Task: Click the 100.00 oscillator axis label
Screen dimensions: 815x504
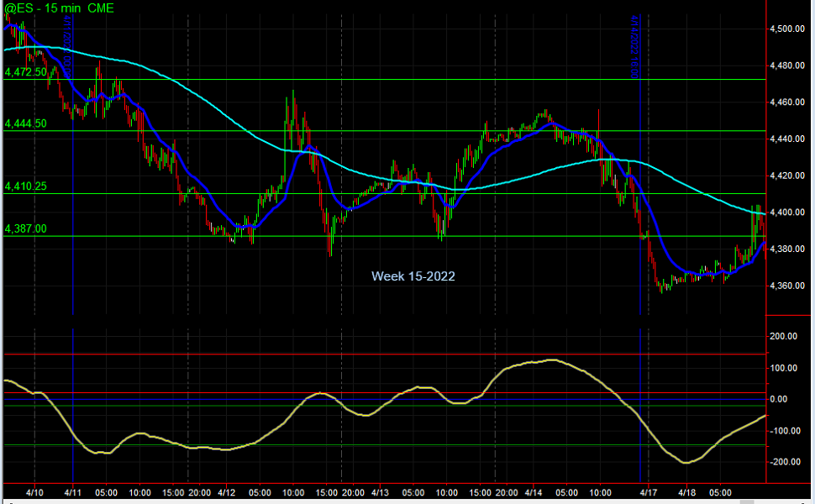Action: (x=783, y=368)
